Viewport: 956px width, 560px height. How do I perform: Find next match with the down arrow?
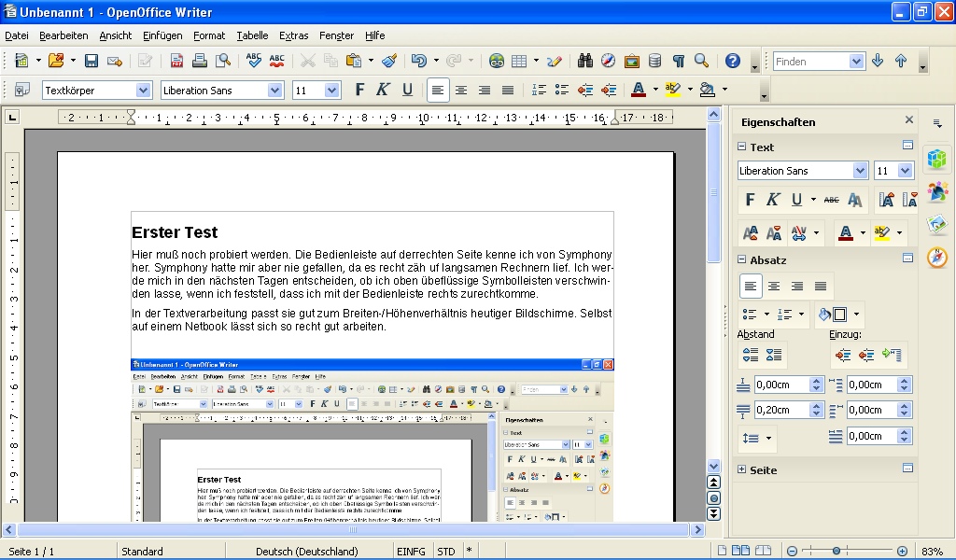(x=878, y=61)
